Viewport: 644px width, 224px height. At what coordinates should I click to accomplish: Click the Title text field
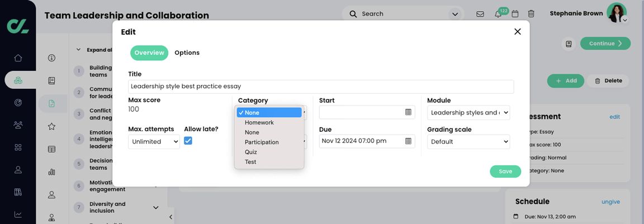pos(320,87)
